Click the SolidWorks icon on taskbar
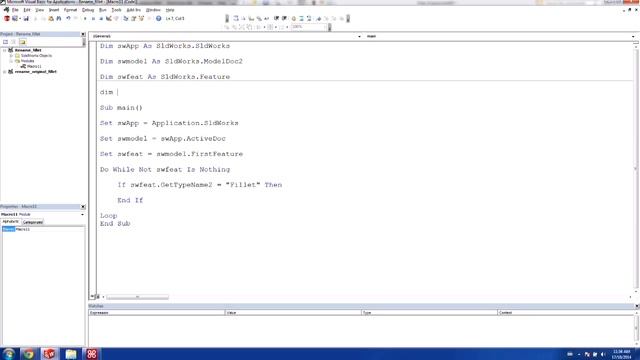Viewport: 640px width, 360px height. [x=50, y=354]
